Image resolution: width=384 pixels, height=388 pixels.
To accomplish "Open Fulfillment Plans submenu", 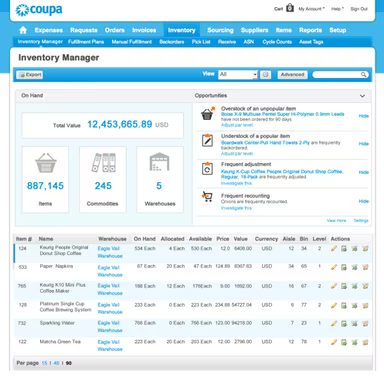I will pos(86,42).
